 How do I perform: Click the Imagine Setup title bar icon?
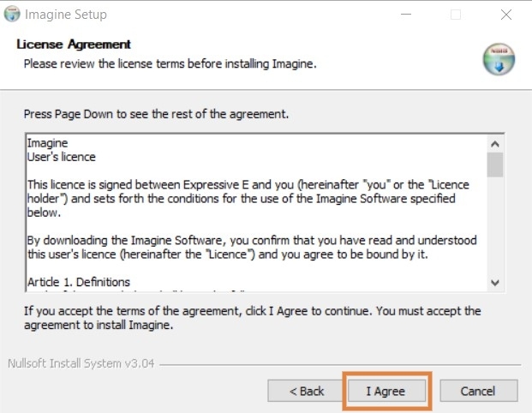pyautogui.click(x=11, y=15)
